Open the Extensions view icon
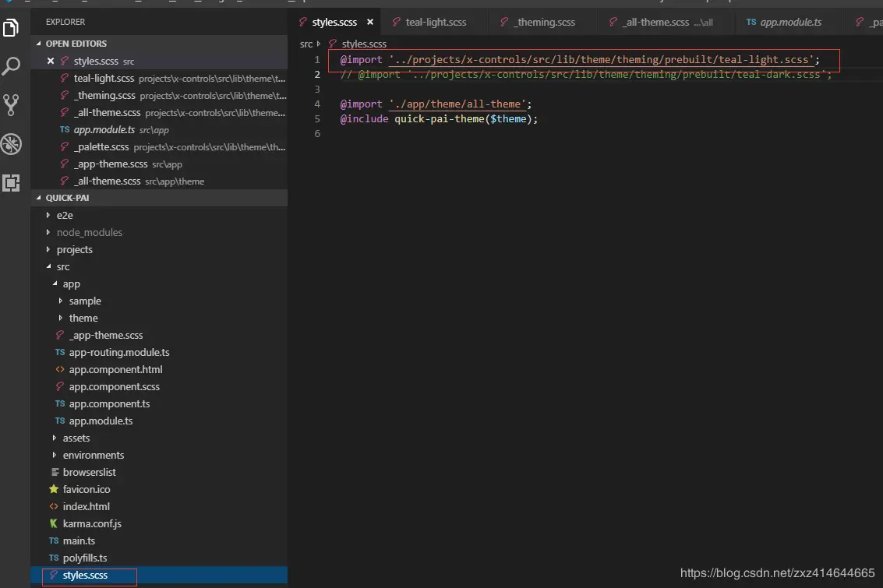 point(12,183)
